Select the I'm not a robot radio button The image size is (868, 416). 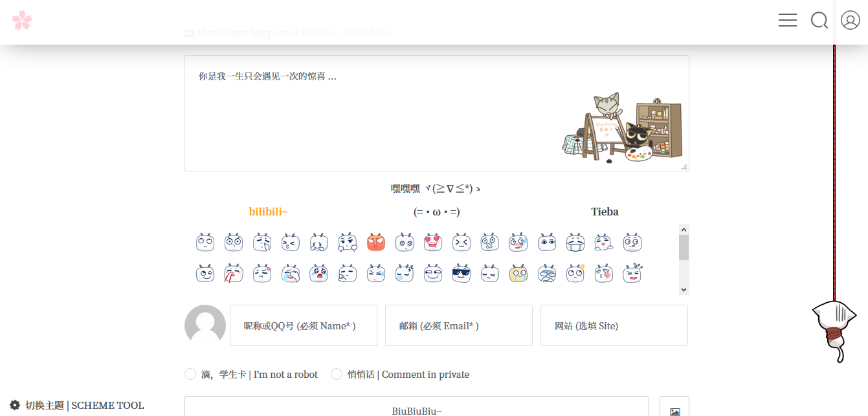190,374
